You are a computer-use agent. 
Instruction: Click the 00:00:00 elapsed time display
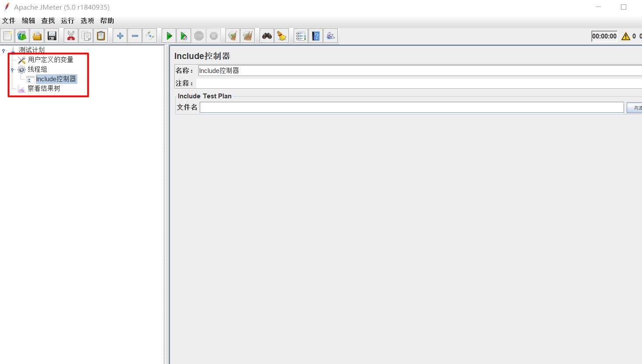point(604,36)
